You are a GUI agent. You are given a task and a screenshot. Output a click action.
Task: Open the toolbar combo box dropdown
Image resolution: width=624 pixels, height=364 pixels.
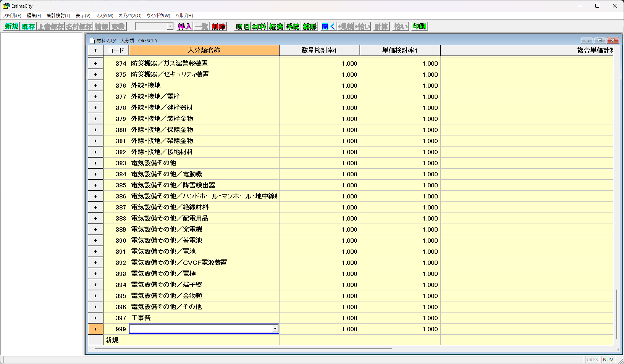(x=170, y=26)
